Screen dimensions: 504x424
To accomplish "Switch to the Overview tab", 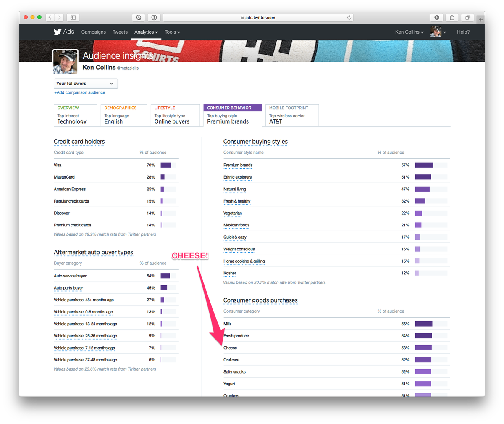I will point(76,115).
